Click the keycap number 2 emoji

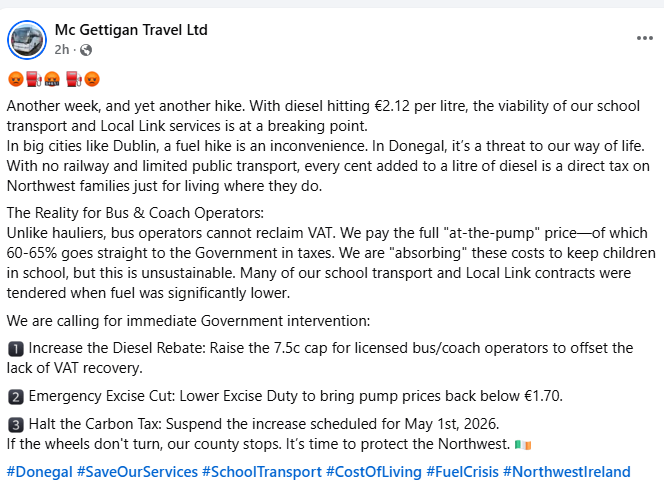(x=15, y=396)
